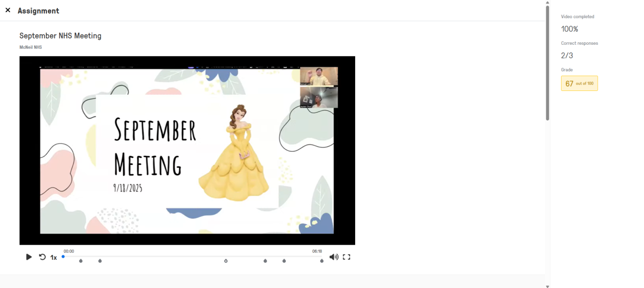Mute the video with the speaker icon
Image resolution: width=644 pixels, height=288 pixels.
334,257
